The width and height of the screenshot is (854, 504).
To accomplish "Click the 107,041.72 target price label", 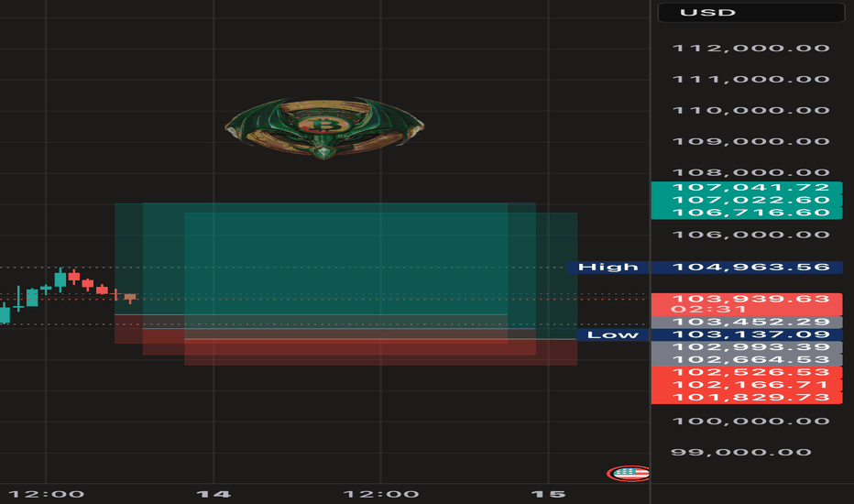I will [x=747, y=188].
